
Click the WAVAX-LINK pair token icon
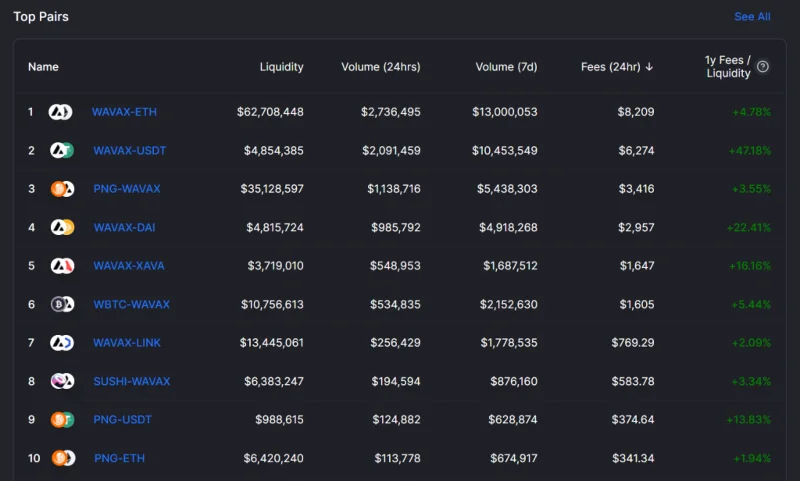click(62, 343)
